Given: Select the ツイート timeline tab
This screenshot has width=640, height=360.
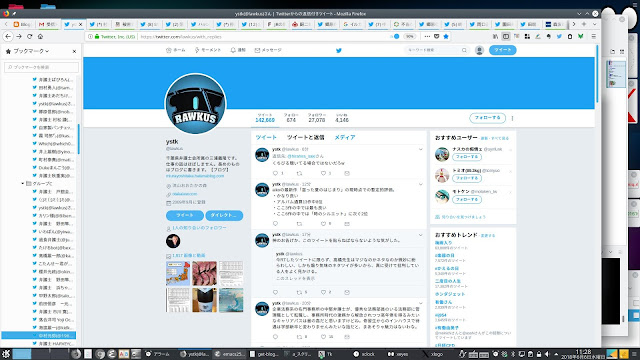Looking at the screenshot, I should click(266, 138).
